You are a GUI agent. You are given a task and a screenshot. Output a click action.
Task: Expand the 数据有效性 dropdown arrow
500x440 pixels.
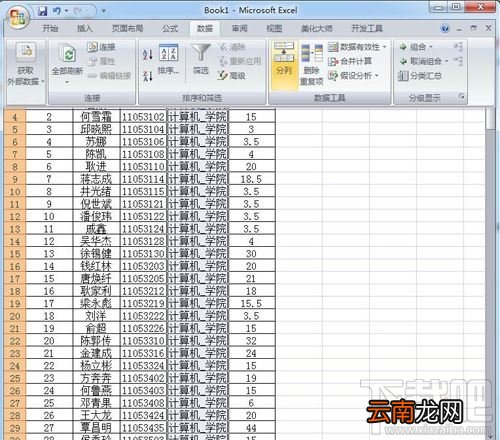(x=384, y=47)
